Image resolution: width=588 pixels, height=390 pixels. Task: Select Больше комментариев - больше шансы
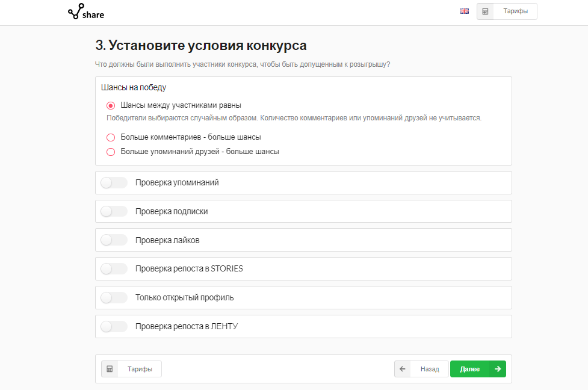[x=110, y=137]
